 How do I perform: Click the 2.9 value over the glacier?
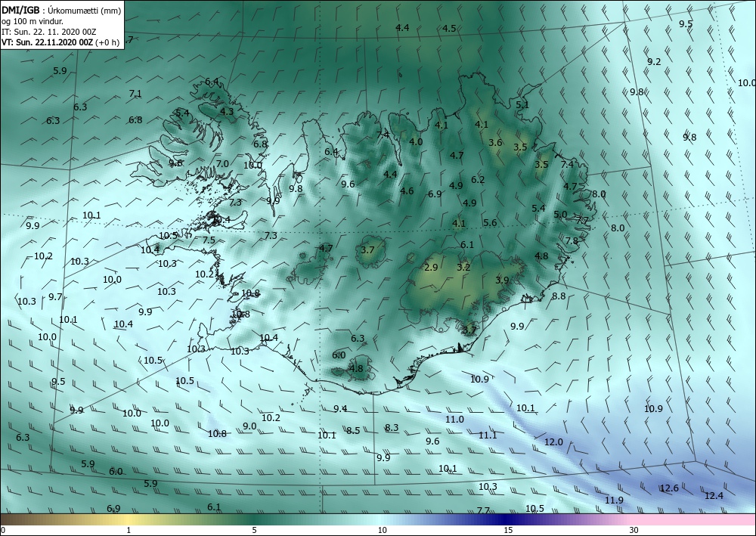pos(431,267)
